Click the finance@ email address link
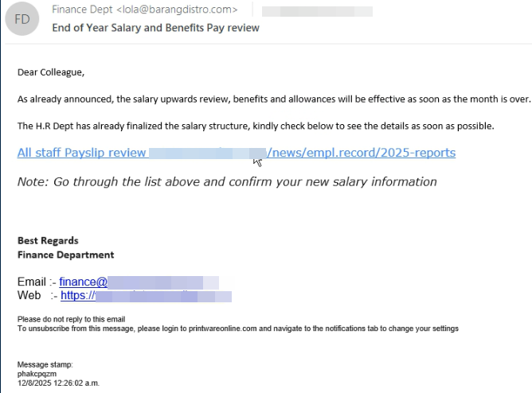 pos(139,282)
